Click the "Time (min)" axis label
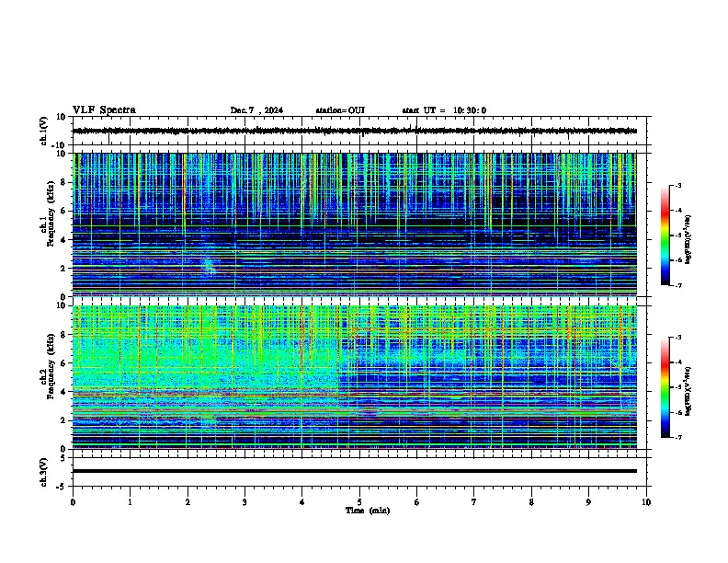This screenshot has width=728, height=563. tap(368, 511)
